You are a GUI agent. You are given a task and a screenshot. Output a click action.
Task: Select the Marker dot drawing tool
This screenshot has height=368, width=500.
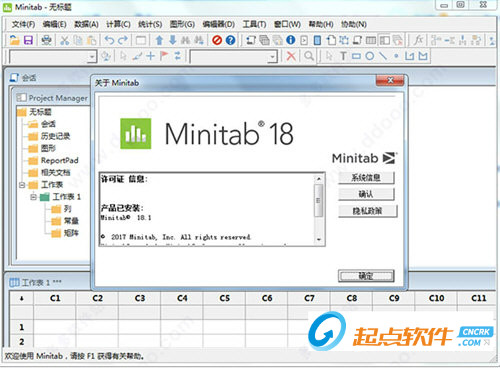tap(396, 56)
